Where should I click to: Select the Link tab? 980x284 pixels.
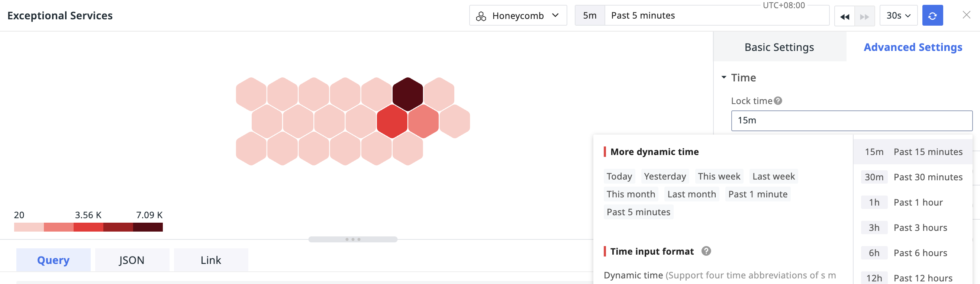point(211,260)
